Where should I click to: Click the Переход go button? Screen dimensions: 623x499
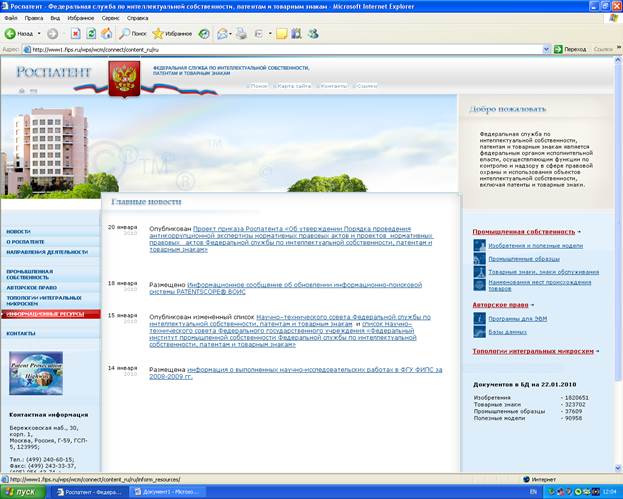point(570,49)
